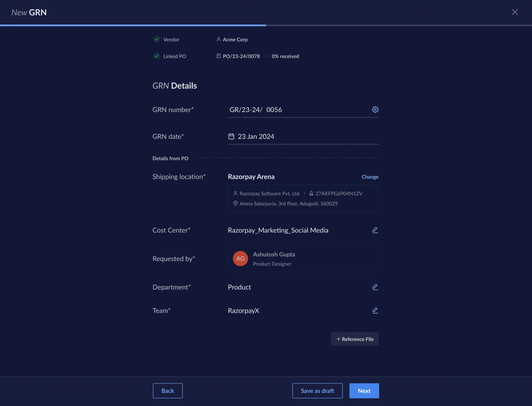This screenshot has width=532, height=406.
Task: Edit the Team pencil icon
Action: 375,310
